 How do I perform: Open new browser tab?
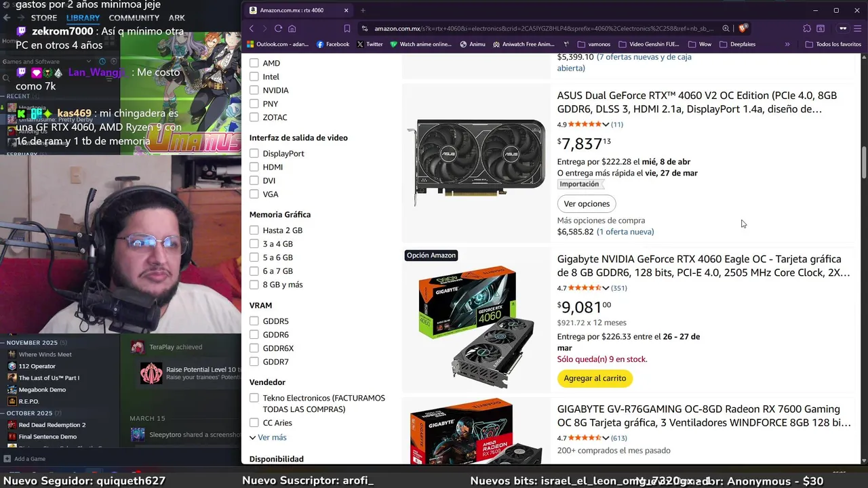363,10
